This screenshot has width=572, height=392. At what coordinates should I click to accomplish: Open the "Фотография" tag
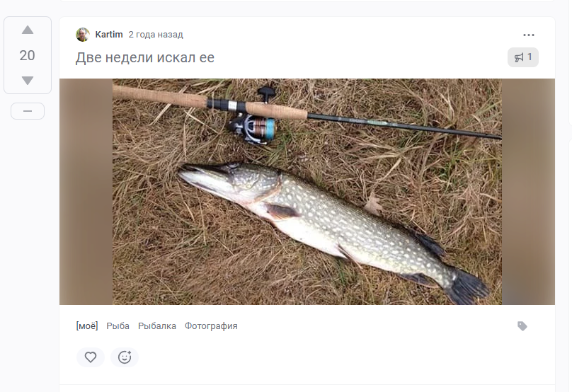click(x=211, y=326)
